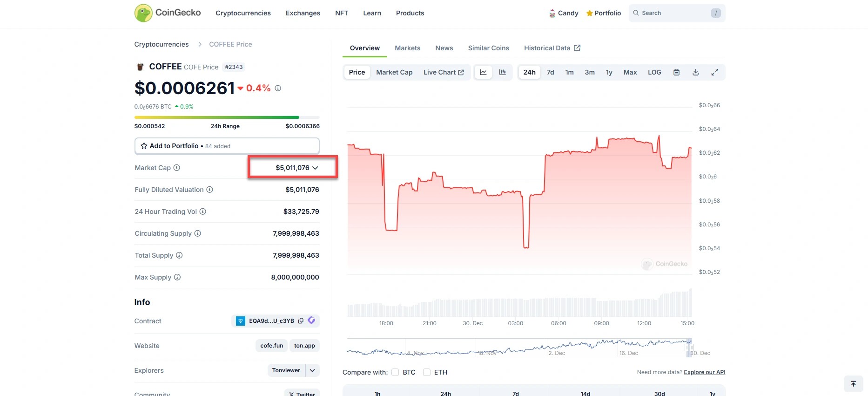
Task: Open the Similar Coins tab
Action: point(488,48)
